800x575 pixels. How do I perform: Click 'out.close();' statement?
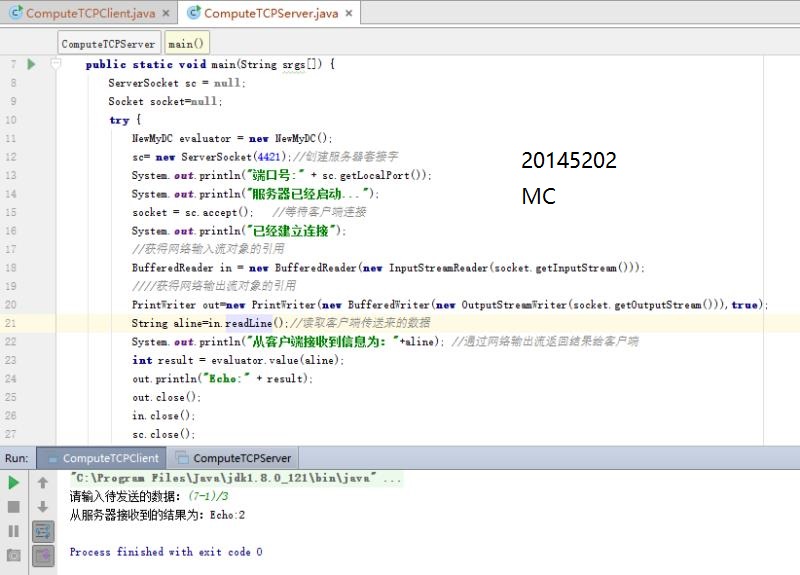[166, 397]
